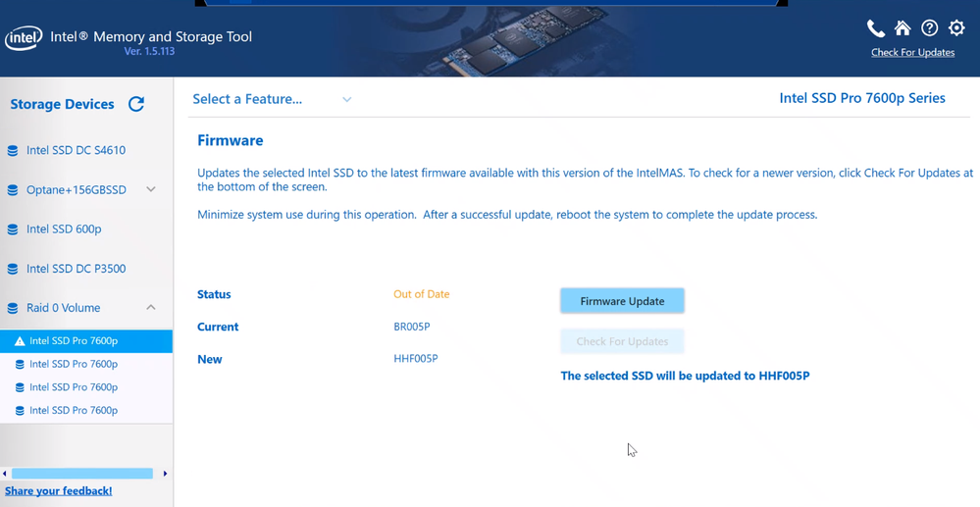Collapse the Raid 0 Volume chevron
Screen dimensions: 980x507
tap(151, 307)
